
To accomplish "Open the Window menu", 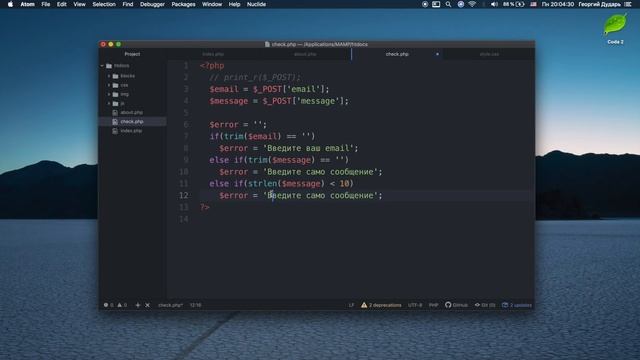I will click(212, 4).
